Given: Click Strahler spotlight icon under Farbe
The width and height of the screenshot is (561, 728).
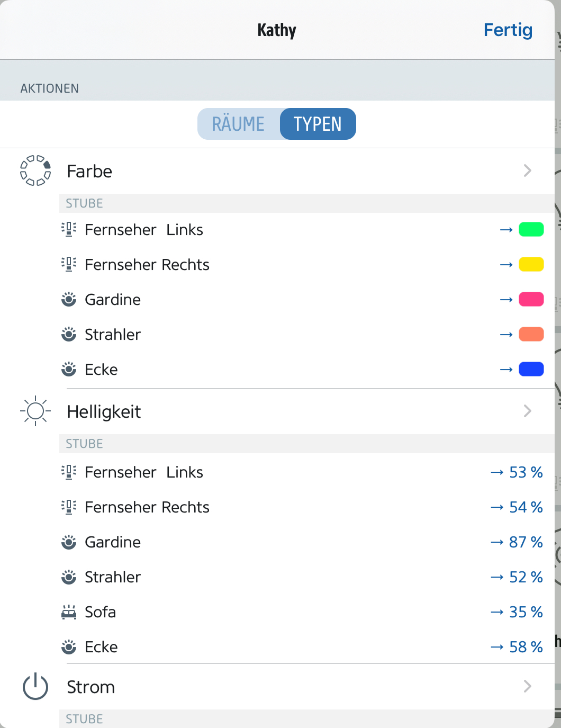Looking at the screenshot, I should (x=69, y=334).
